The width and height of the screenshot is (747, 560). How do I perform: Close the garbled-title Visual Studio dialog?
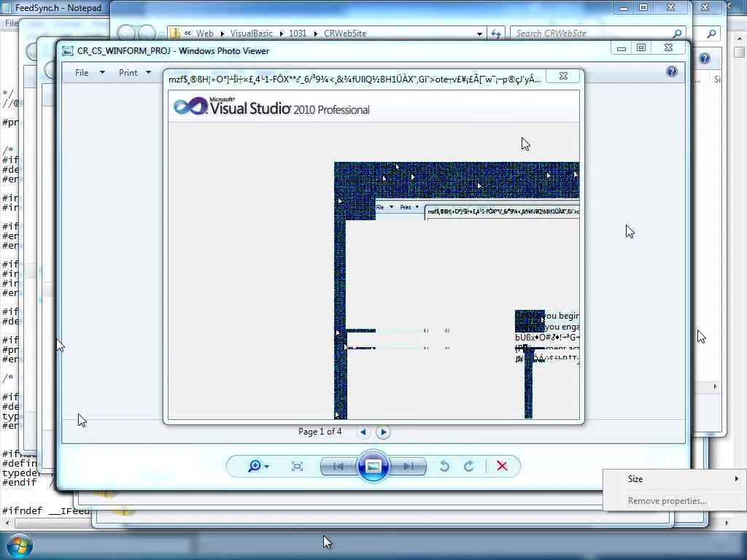pyautogui.click(x=563, y=76)
